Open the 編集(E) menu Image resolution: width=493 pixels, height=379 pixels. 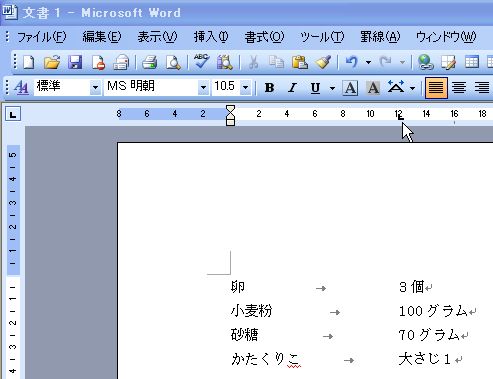102,37
